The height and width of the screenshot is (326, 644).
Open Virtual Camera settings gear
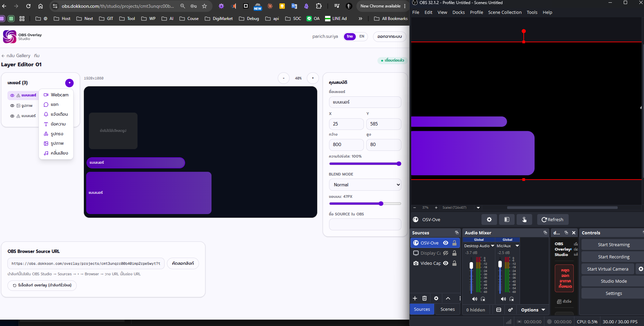640,269
